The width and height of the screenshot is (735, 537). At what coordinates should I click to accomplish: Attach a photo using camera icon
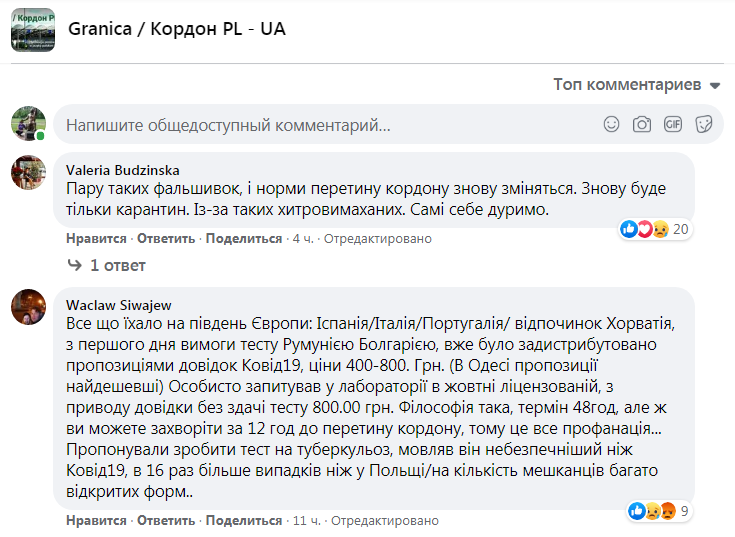pyautogui.click(x=642, y=125)
